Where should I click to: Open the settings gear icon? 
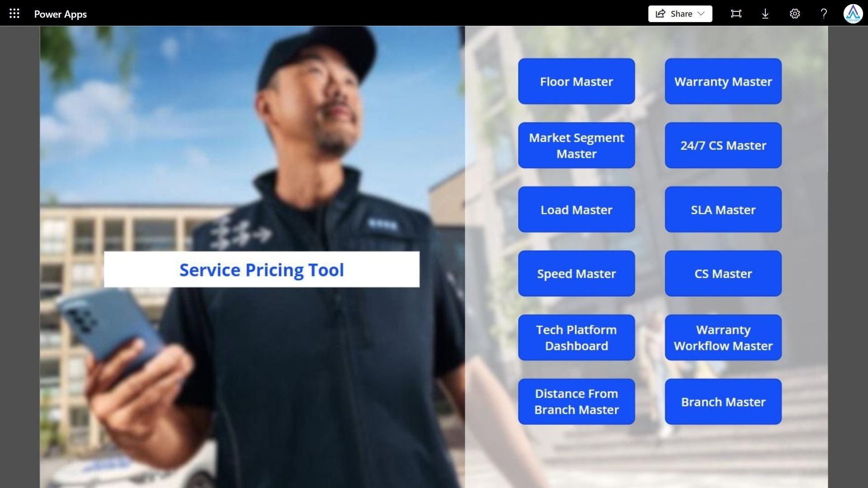pos(794,14)
